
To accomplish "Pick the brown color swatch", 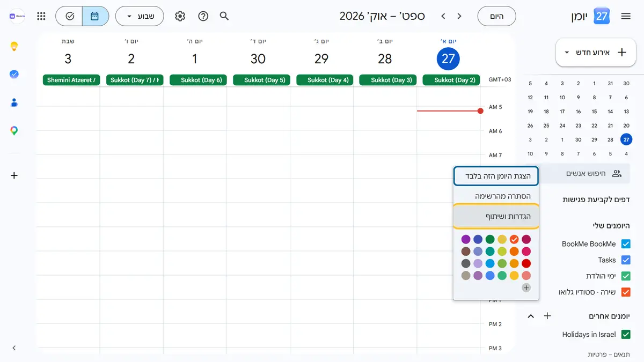I will pos(466,252).
